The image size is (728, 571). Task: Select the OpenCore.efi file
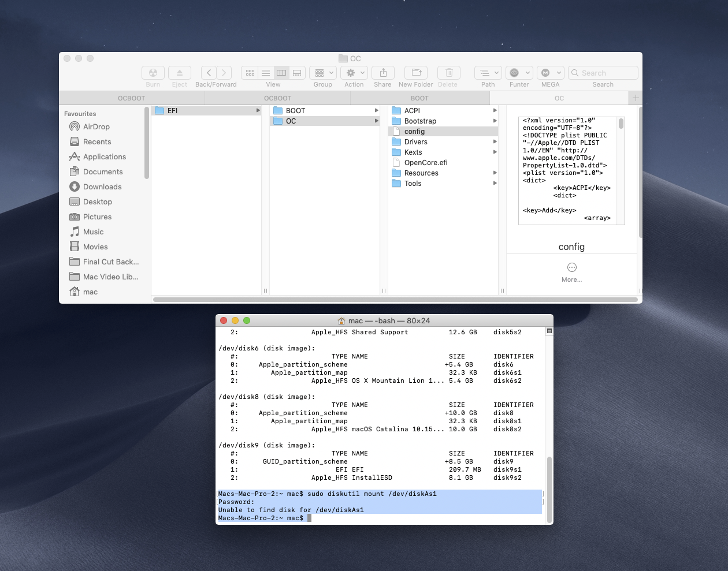point(443,162)
